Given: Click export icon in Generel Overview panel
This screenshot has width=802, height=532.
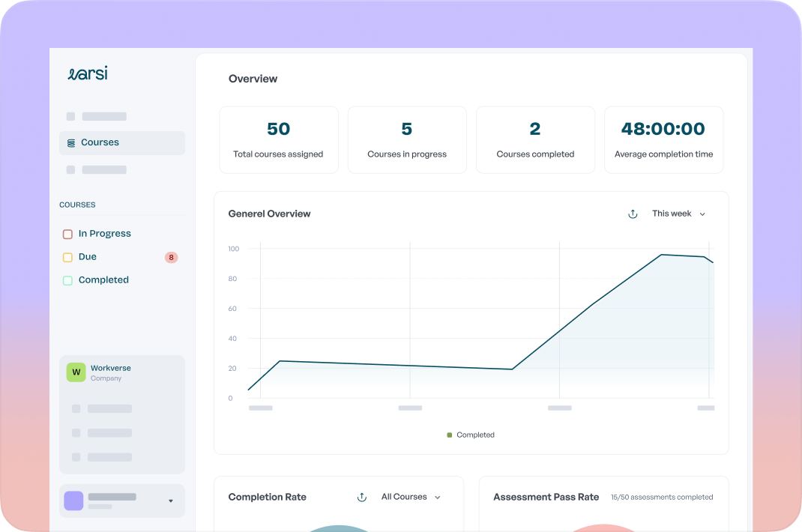Looking at the screenshot, I should pyautogui.click(x=633, y=214).
